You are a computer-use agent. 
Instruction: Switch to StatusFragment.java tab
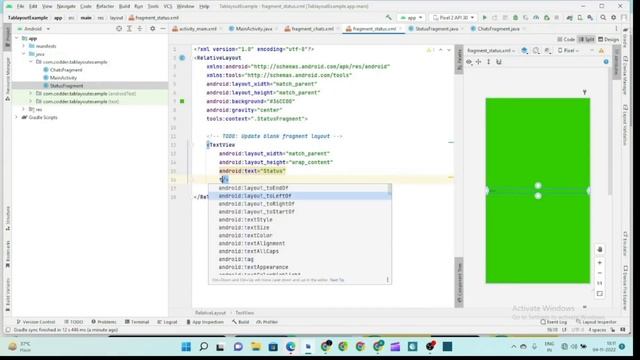click(x=436, y=29)
